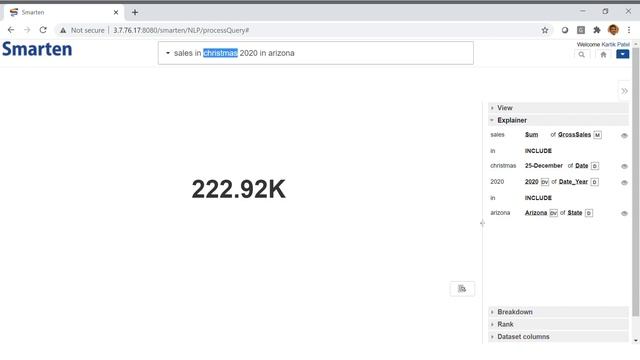Screen dimensions: 640x360
Task: Click the D badge next to Date_Year
Action: coord(594,182)
